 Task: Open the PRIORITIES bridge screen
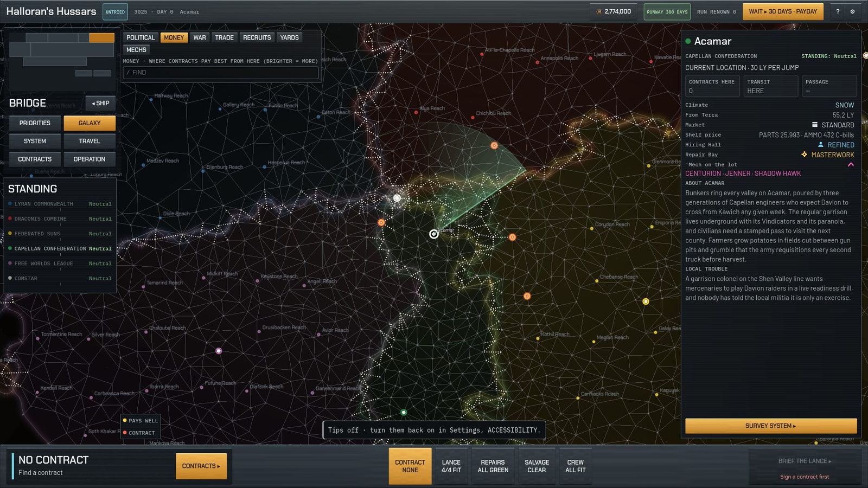(35, 123)
